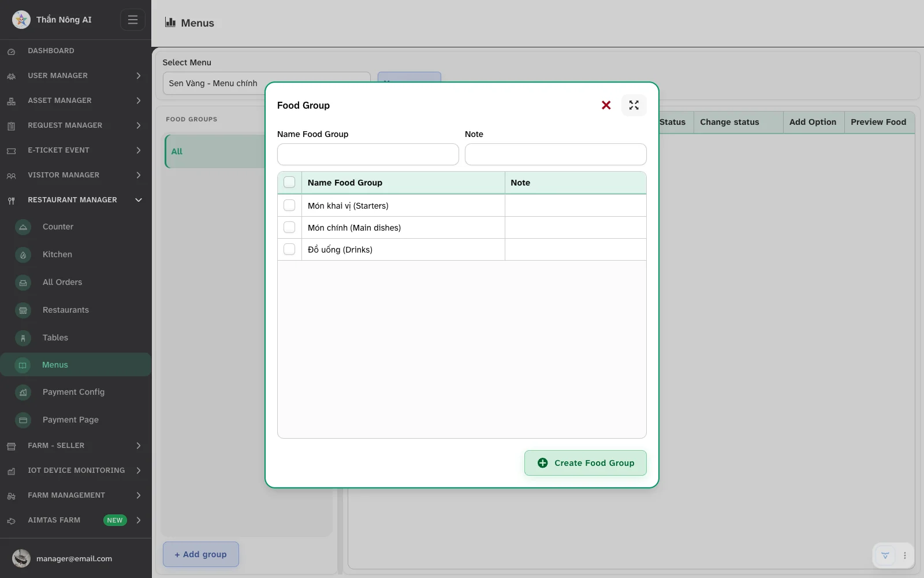The width and height of the screenshot is (924, 578).
Task: Expand the Farm - Seller submenu chevron
Action: (x=139, y=446)
